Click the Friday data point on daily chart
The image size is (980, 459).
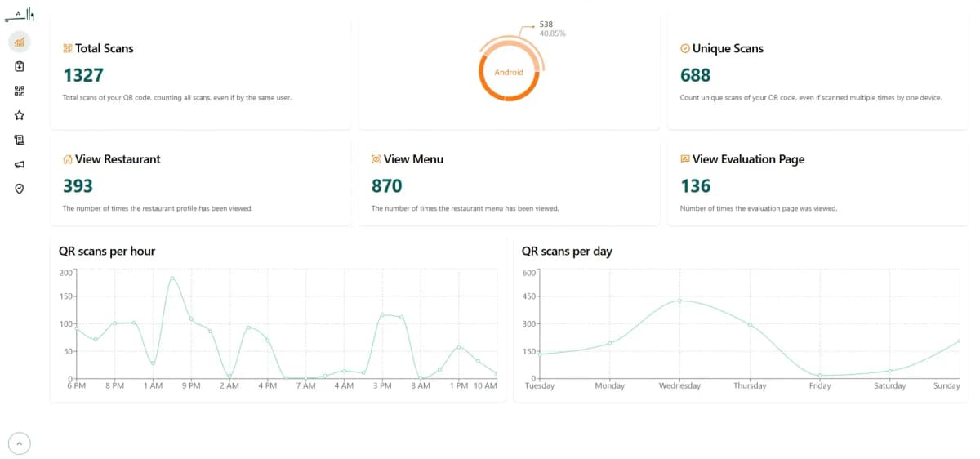coord(820,376)
